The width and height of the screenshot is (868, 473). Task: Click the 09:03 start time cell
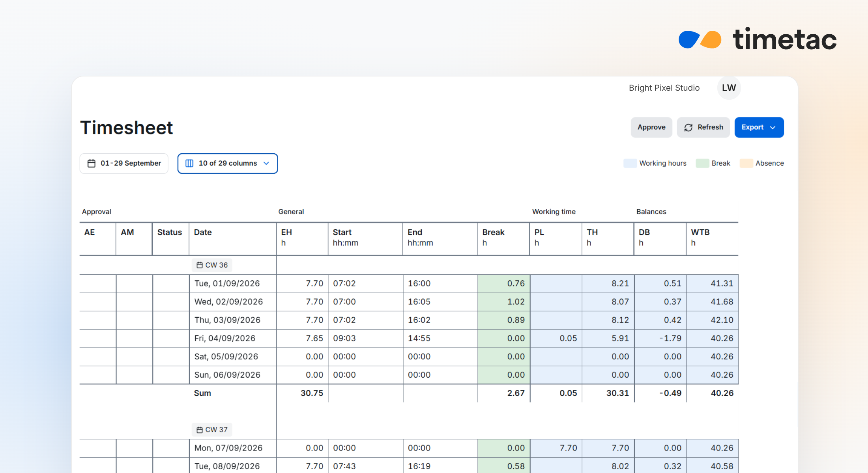click(x=365, y=338)
